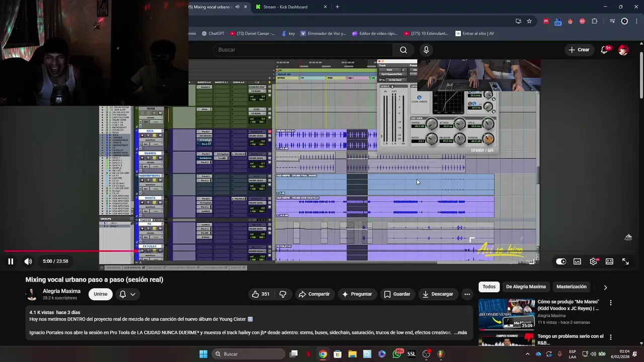The width and height of the screenshot is (644, 362).
Task: Show hidden system tray icons
Action: (x=527, y=354)
